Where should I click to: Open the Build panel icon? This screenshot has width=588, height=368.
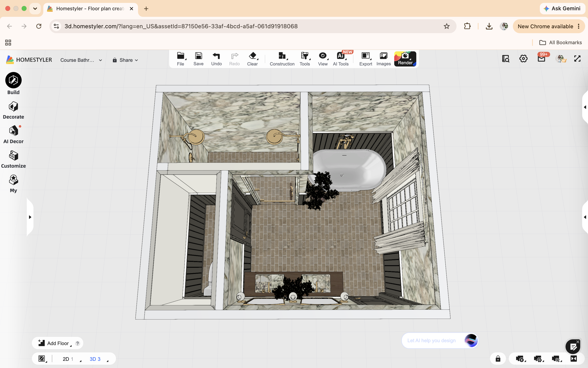click(x=13, y=80)
